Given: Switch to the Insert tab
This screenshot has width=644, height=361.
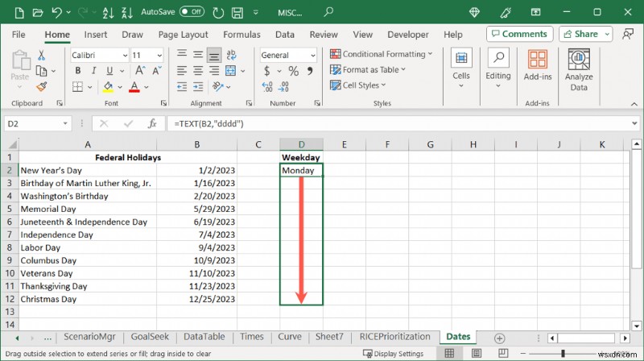Looking at the screenshot, I should tap(95, 35).
